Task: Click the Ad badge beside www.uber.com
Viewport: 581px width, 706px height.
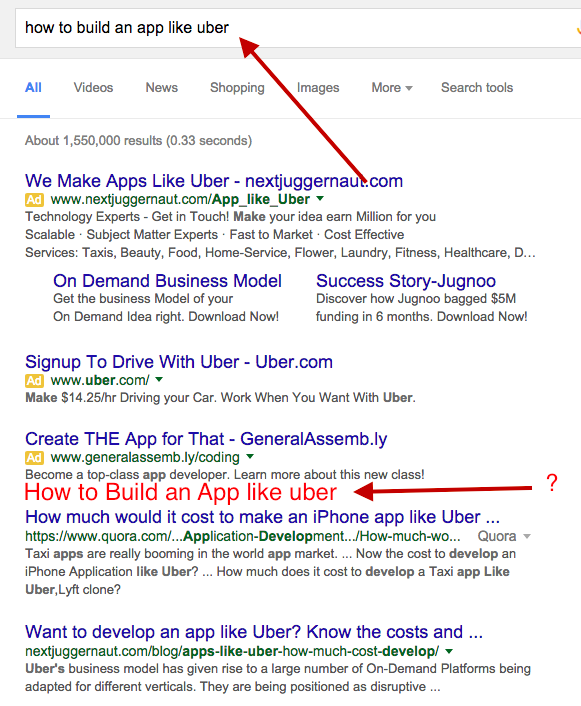Action: click(34, 380)
